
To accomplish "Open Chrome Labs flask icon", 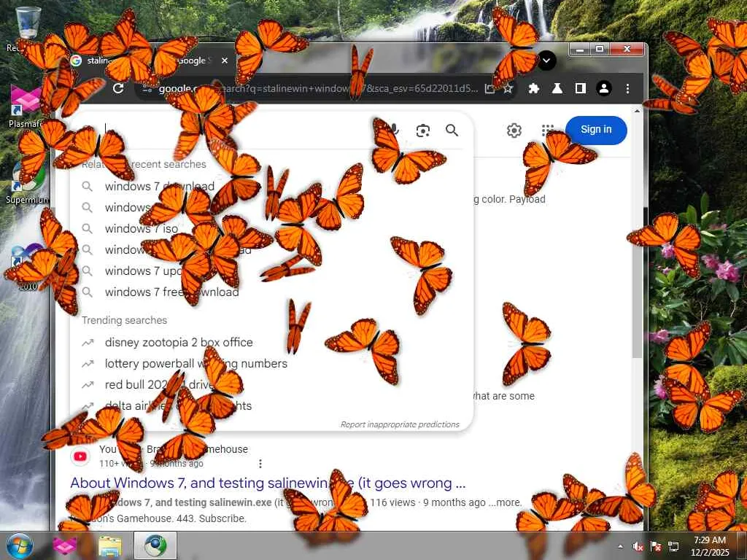I will [x=557, y=88].
